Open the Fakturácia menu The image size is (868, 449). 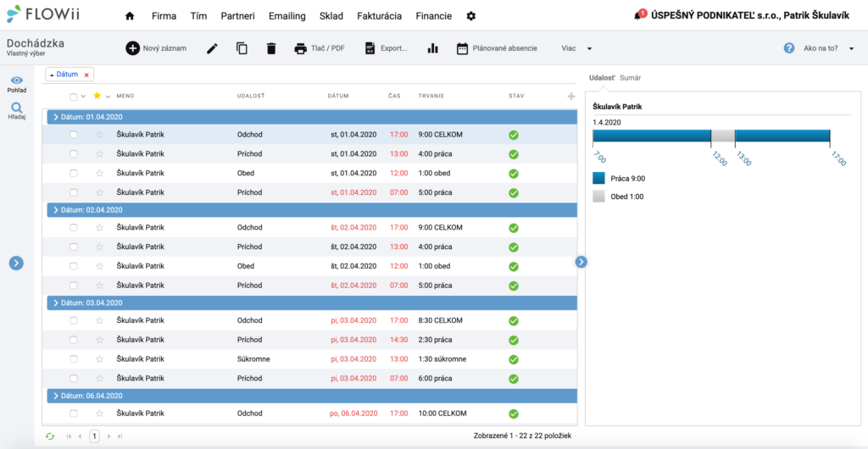coord(379,16)
